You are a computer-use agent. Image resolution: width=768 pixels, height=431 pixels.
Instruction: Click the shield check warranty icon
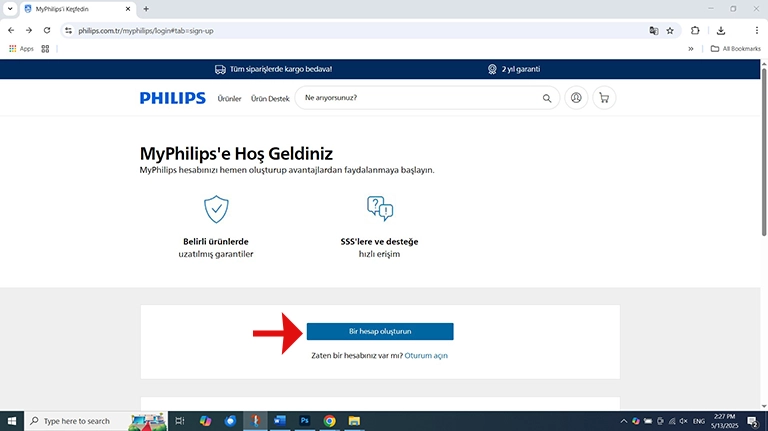pos(216,209)
